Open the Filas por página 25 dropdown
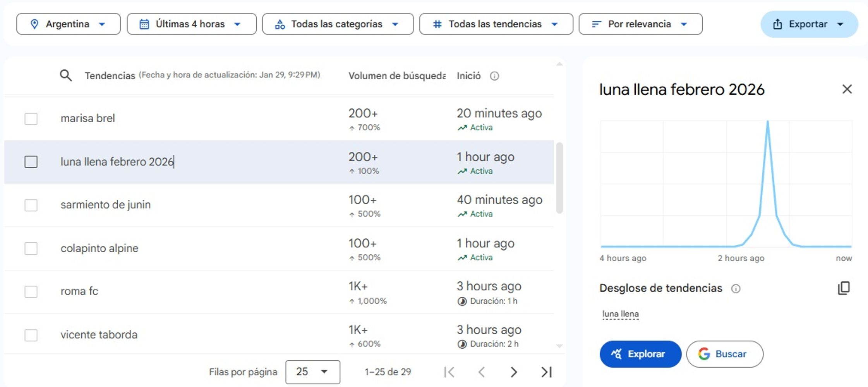Viewport: 868px width, 387px height. coord(313,372)
